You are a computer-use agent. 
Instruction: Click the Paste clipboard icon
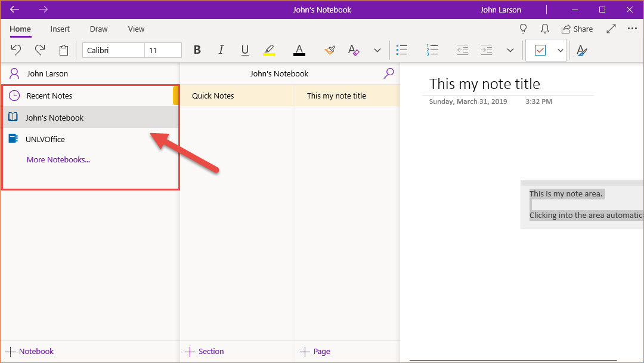pos(64,50)
